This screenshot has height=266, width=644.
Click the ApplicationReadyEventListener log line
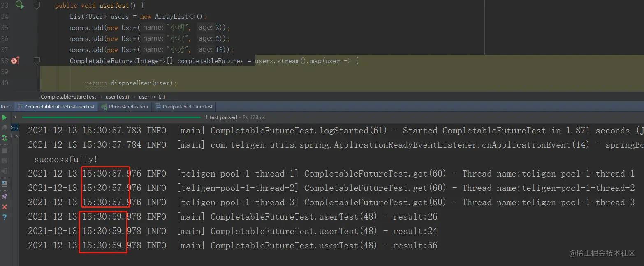[336, 145]
